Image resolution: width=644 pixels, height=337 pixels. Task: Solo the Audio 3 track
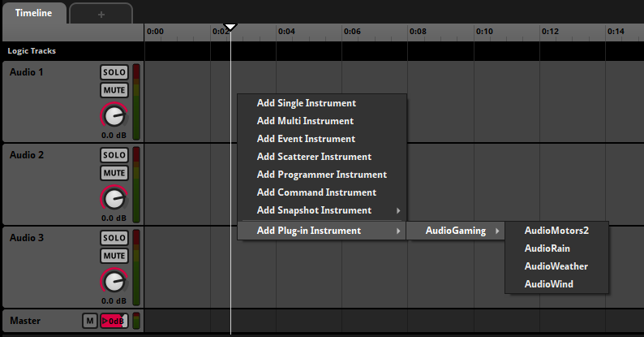[114, 238]
